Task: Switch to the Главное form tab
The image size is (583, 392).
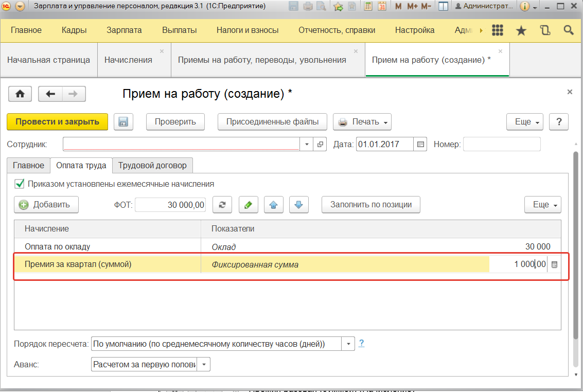Action: click(x=28, y=166)
